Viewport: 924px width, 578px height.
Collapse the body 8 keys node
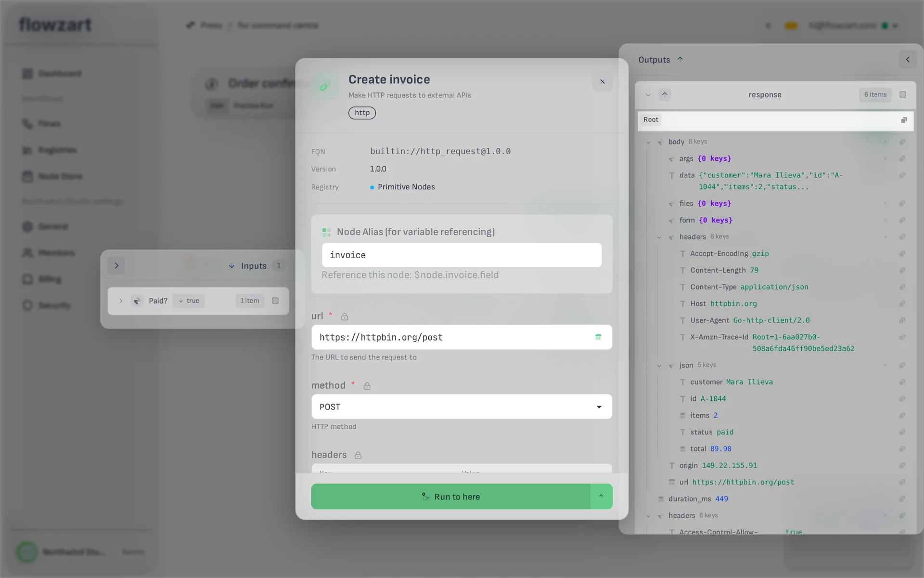(x=648, y=142)
